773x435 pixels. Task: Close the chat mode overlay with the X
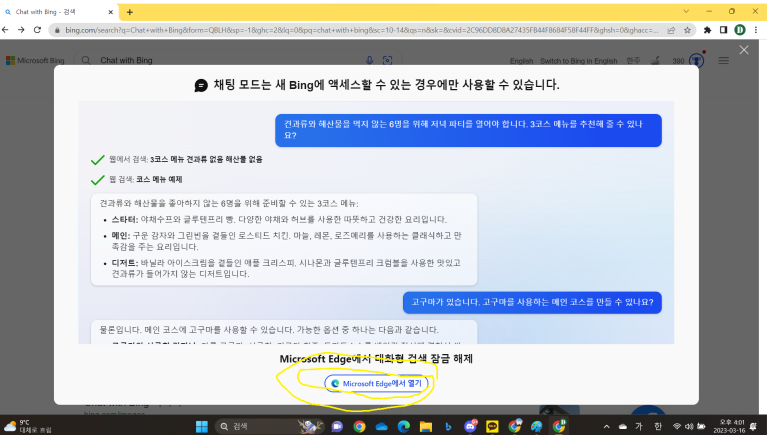(x=744, y=50)
